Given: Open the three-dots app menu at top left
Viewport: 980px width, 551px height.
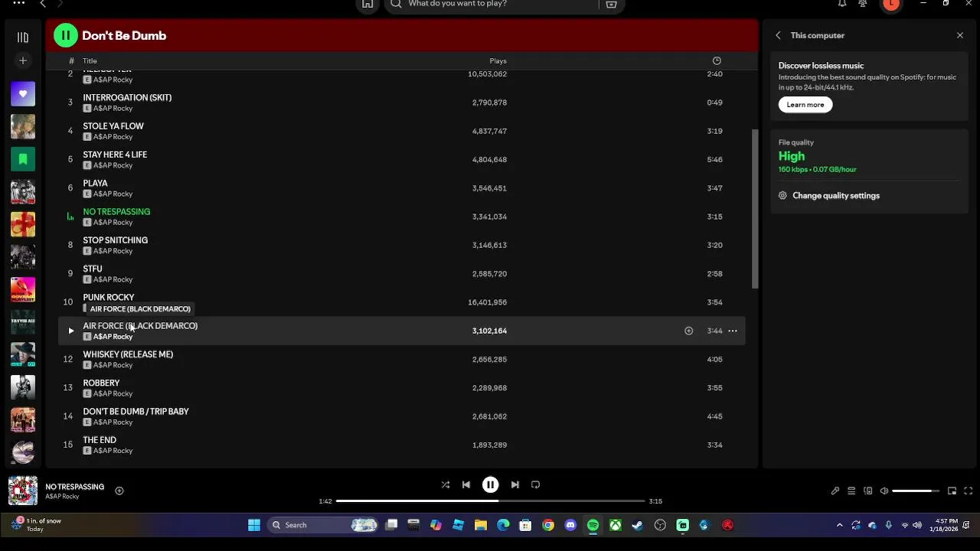Looking at the screenshot, I should coord(19,3).
